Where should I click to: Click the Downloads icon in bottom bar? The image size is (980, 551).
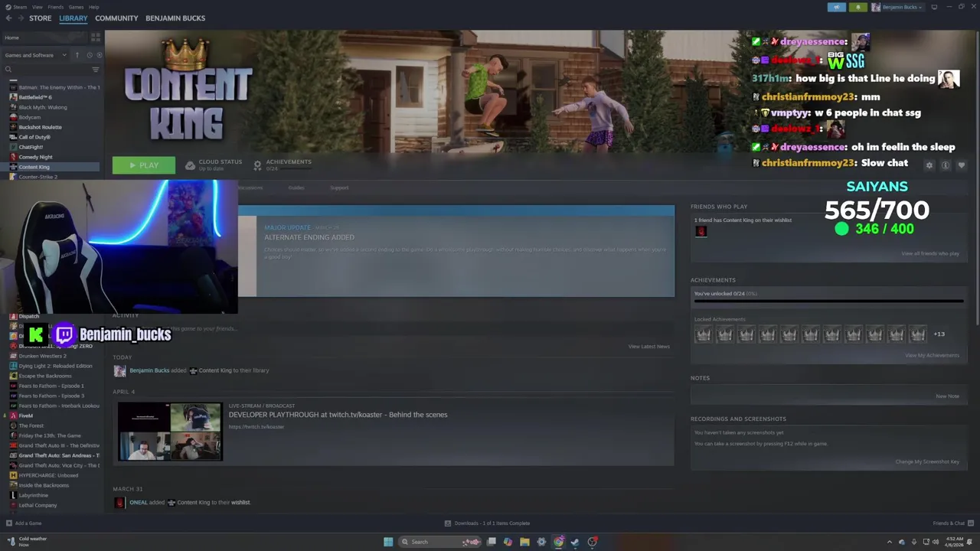tap(448, 523)
